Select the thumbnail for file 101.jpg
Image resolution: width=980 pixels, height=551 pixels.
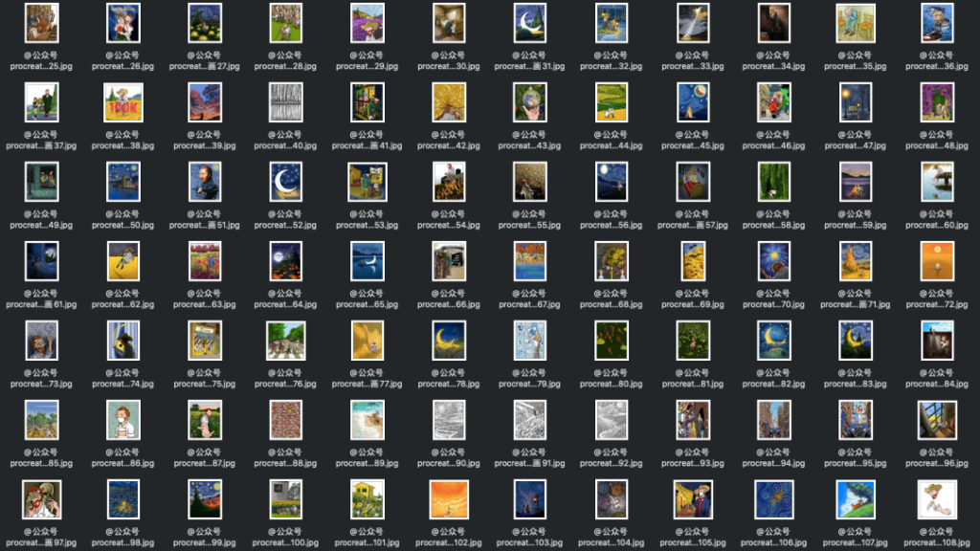coord(367,499)
